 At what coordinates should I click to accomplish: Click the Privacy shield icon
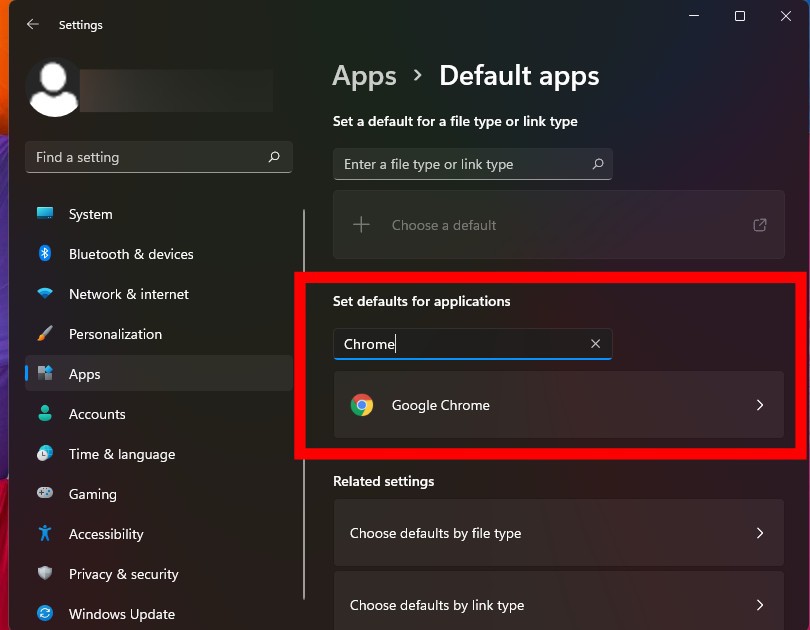tap(45, 573)
